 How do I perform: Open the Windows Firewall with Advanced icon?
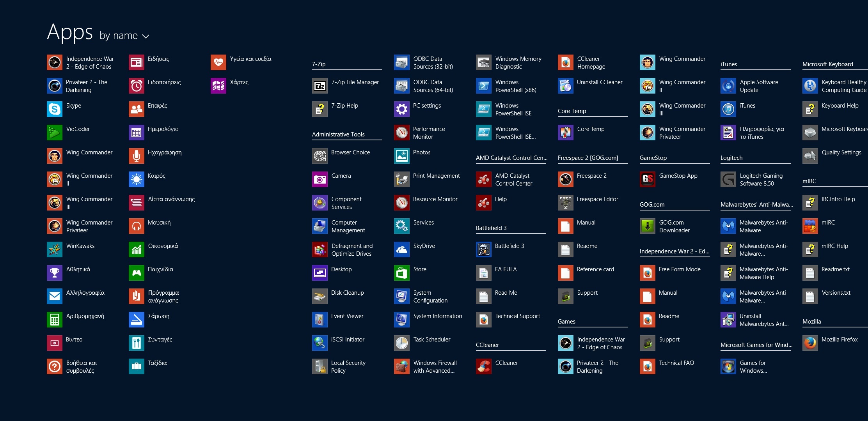point(402,366)
